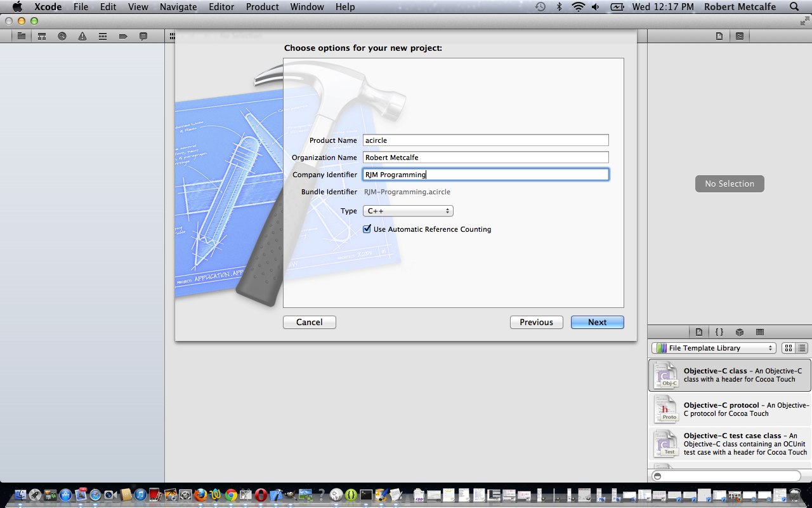This screenshot has height=508, width=812.
Task: Open the Edit menu
Action: point(108,7)
